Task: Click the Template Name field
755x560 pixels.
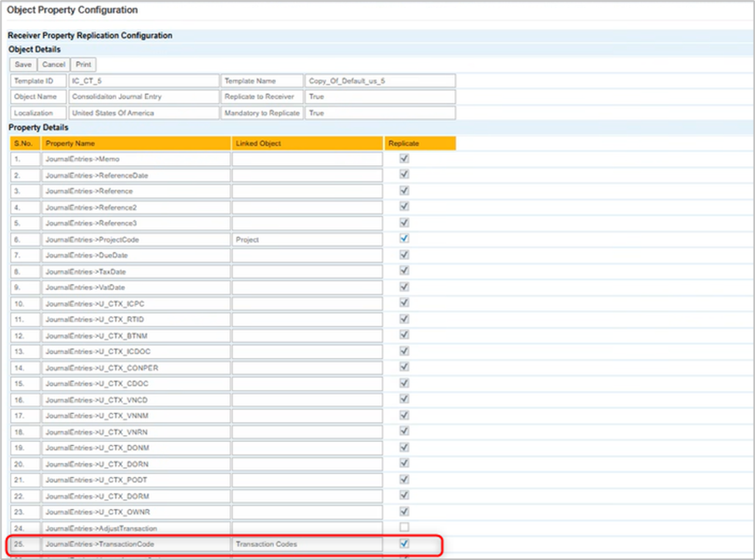Action: (379, 81)
